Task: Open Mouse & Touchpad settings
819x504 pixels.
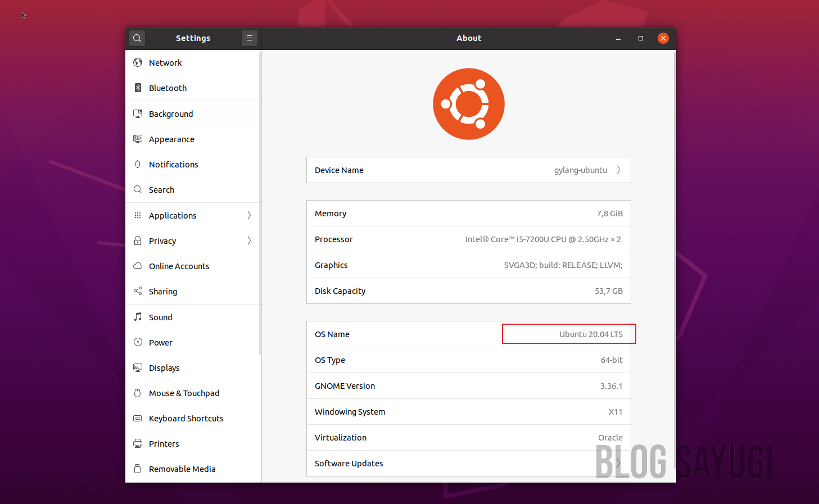Action: point(193,393)
